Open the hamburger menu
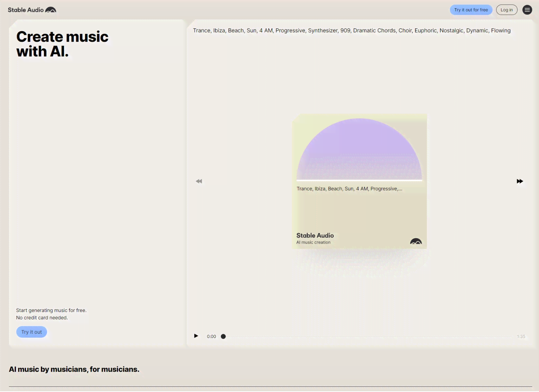This screenshot has width=539, height=392. click(x=527, y=10)
